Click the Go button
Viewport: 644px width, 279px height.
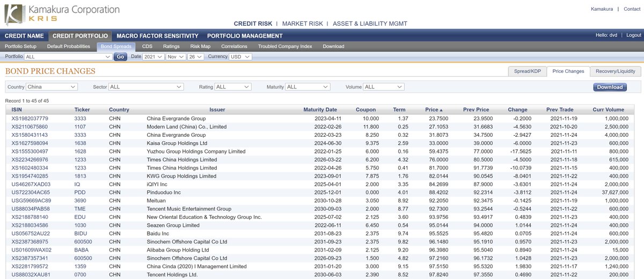pyautogui.click(x=120, y=56)
